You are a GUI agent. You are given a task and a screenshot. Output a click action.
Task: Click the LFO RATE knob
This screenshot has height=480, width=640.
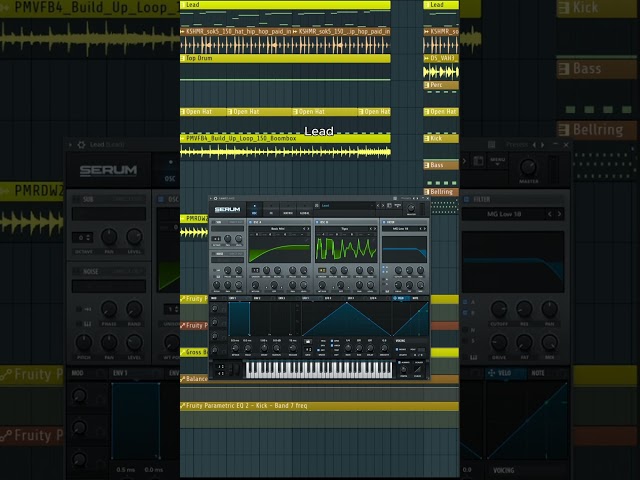pos(348,348)
